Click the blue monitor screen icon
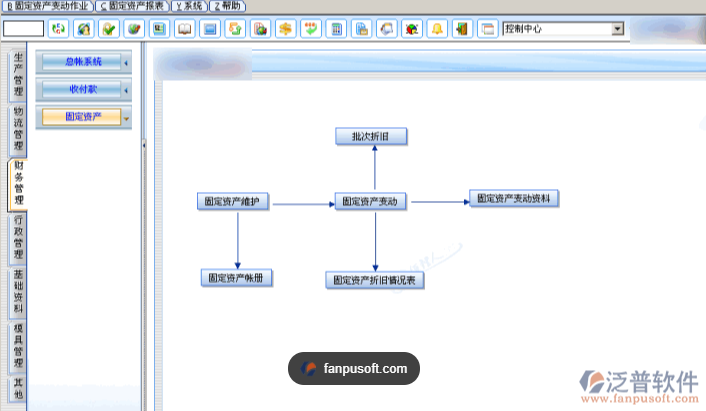This screenshot has width=706, height=411. (x=210, y=29)
